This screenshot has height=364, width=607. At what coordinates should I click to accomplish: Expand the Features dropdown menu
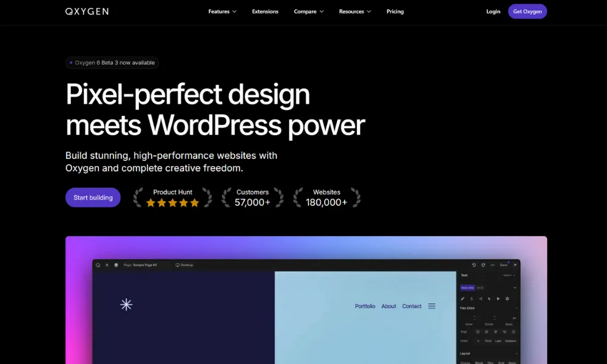(222, 12)
